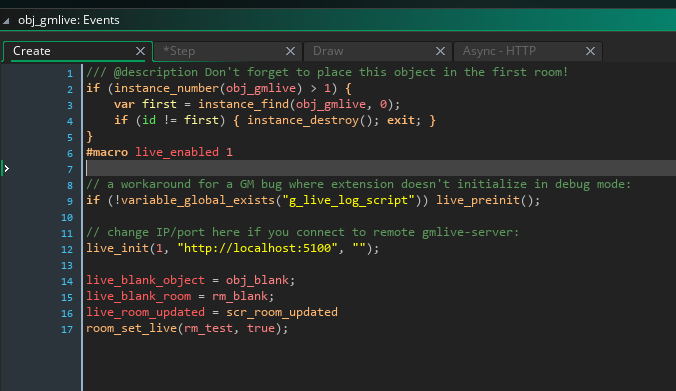The height and width of the screenshot is (391, 676).
Task: Click line number 9 in the gutter
Action: coord(70,201)
